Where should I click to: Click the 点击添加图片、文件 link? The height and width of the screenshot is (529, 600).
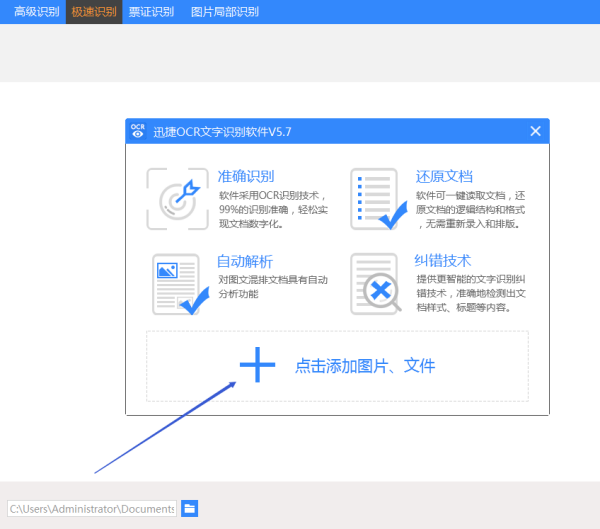point(365,367)
